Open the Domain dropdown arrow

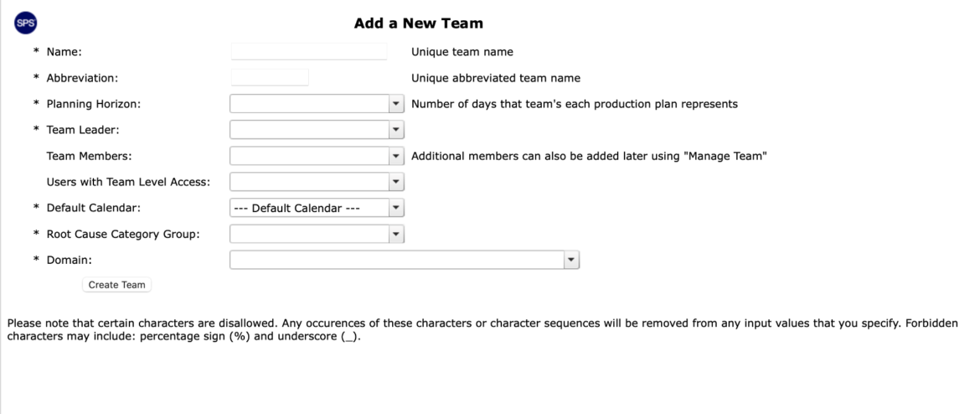571,260
